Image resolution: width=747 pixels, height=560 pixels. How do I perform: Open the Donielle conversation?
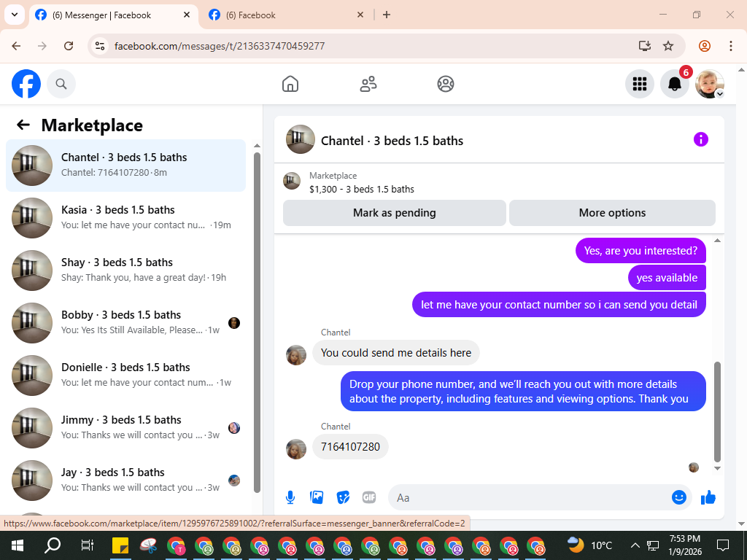[x=125, y=375]
